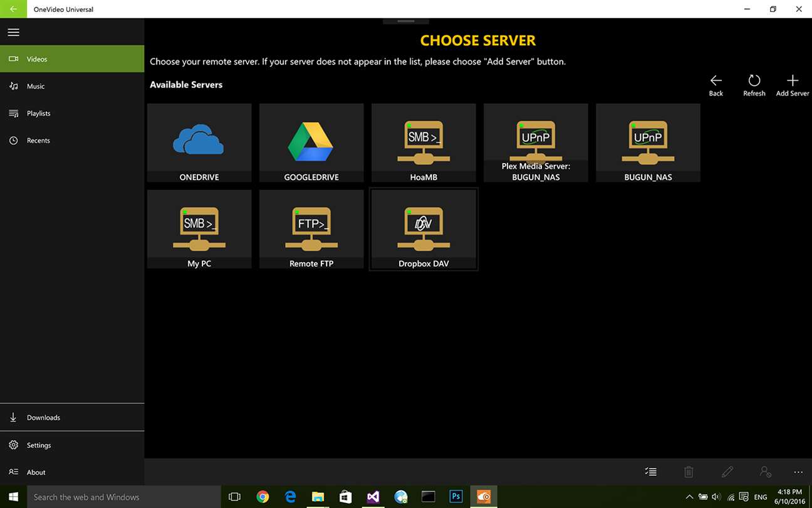Refresh the available servers list

(x=754, y=85)
